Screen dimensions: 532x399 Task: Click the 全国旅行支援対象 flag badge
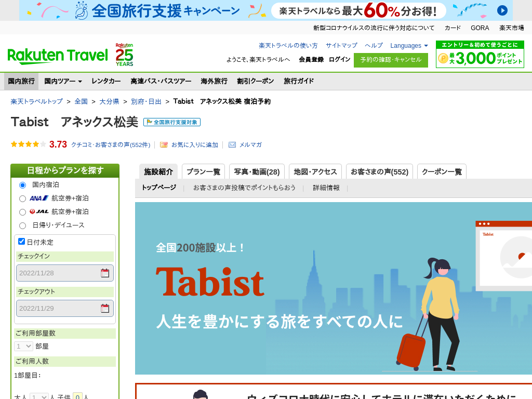[x=172, y=122]
